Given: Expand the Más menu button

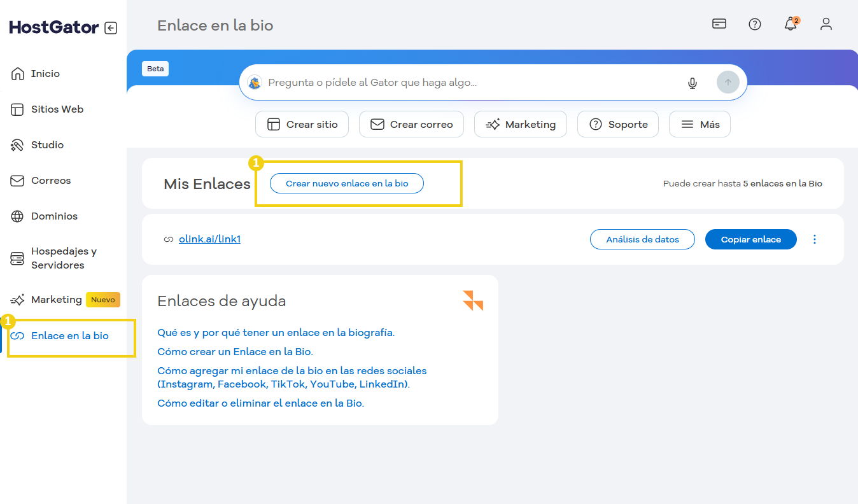Looking at the screenshot, I should pos(700,125).
